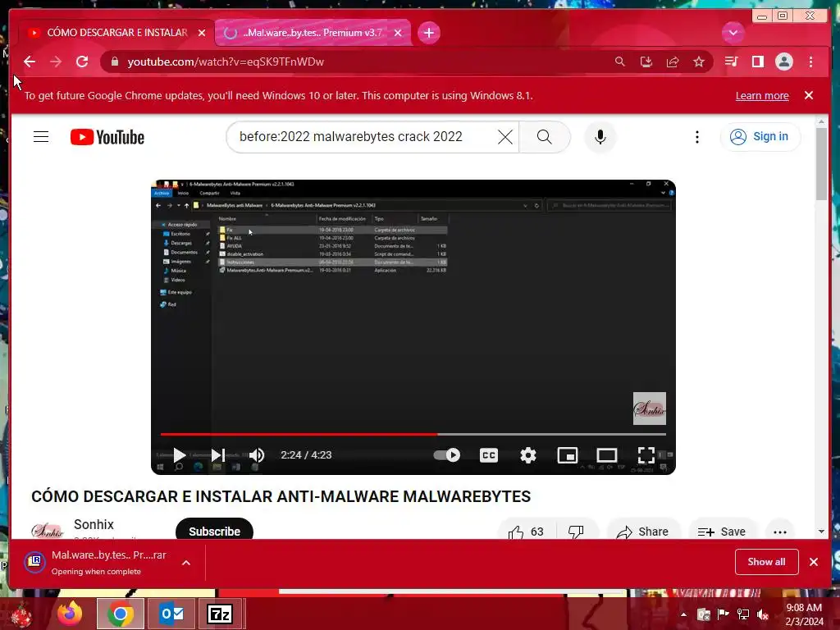The height and width of the screenshot is (630, 840).
Task: Open Learn more link in update banner
Action: click(x=762, y=96)
